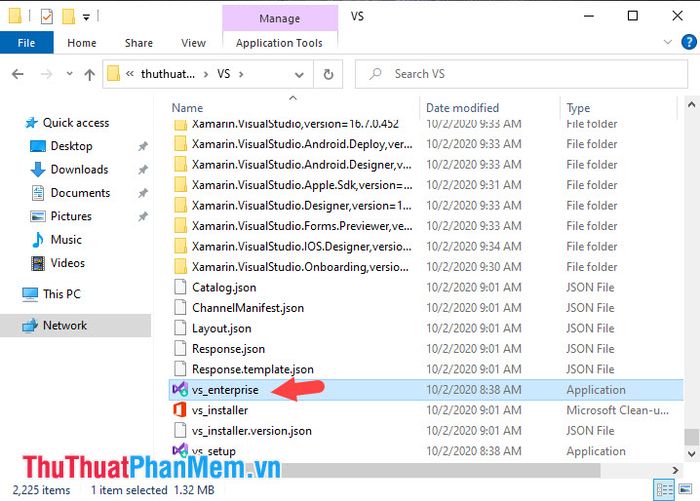
Task: Open Explorer help icon
Action: [x=689, y=42]
